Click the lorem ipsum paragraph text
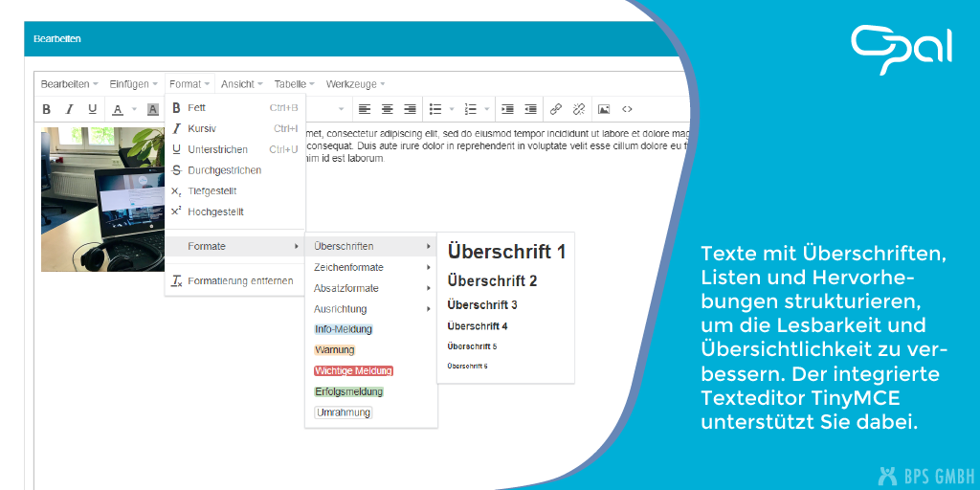Viewport: 980px width, 490px height. [x=497, y=145]
